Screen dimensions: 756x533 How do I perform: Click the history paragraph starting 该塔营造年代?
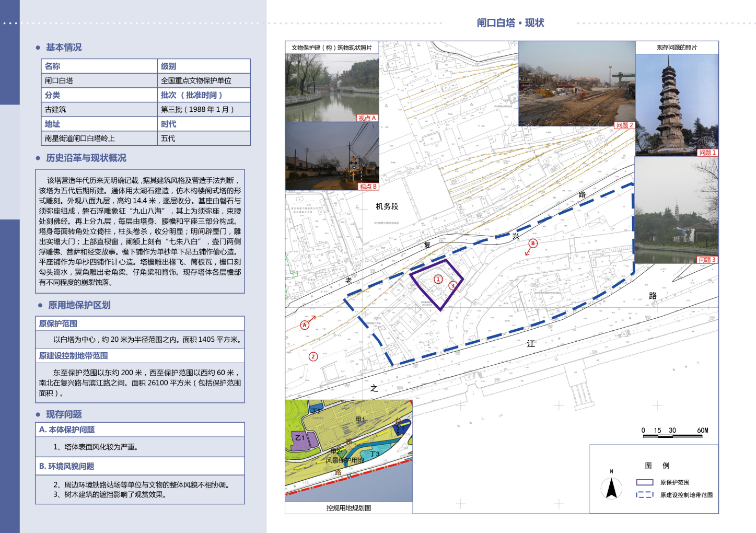tap(140, 231)
